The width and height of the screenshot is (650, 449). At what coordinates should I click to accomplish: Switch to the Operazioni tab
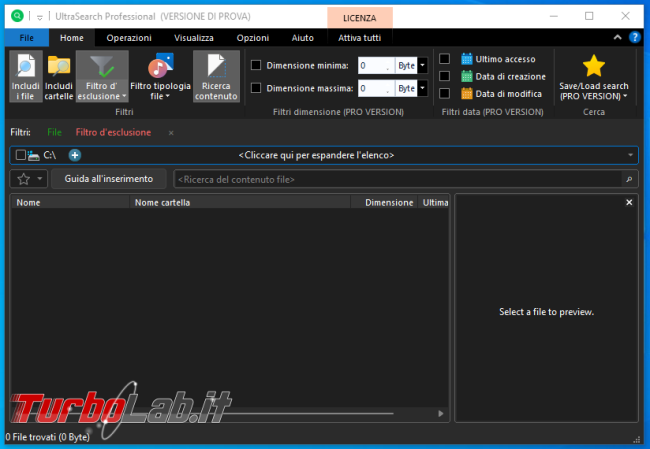[129, 38]
